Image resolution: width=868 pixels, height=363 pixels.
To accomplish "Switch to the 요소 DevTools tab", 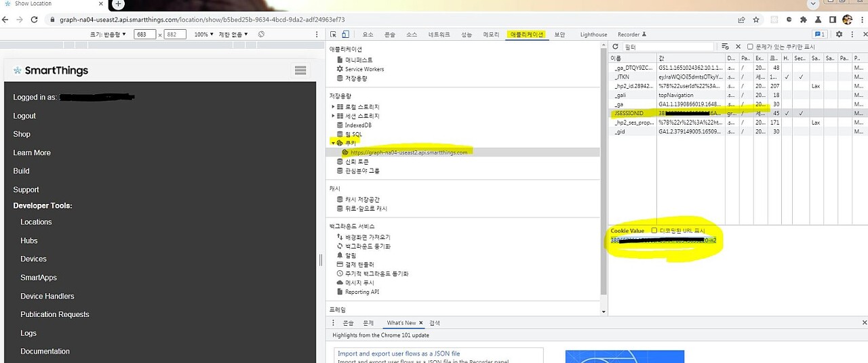I will [368, 35].
